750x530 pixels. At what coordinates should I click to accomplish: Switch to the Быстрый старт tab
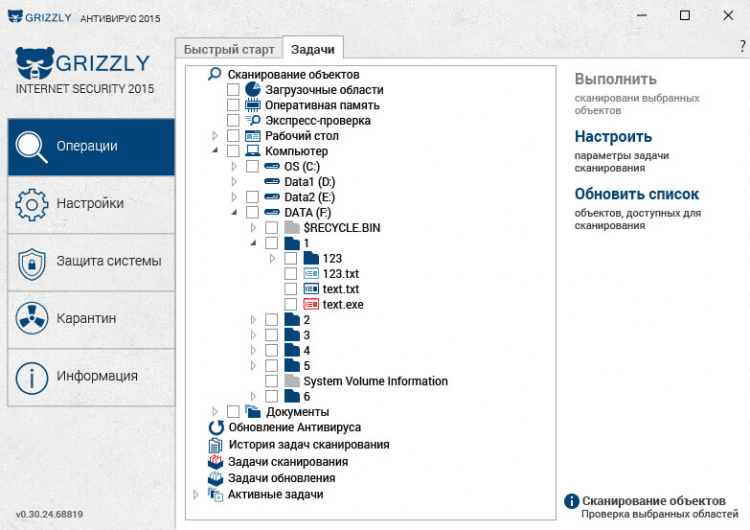229,49
